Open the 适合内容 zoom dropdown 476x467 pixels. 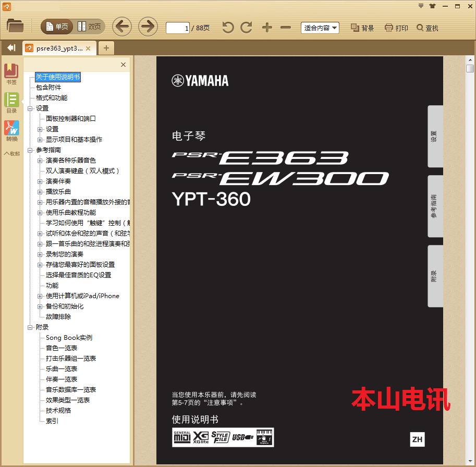click(x=320, y=28)
